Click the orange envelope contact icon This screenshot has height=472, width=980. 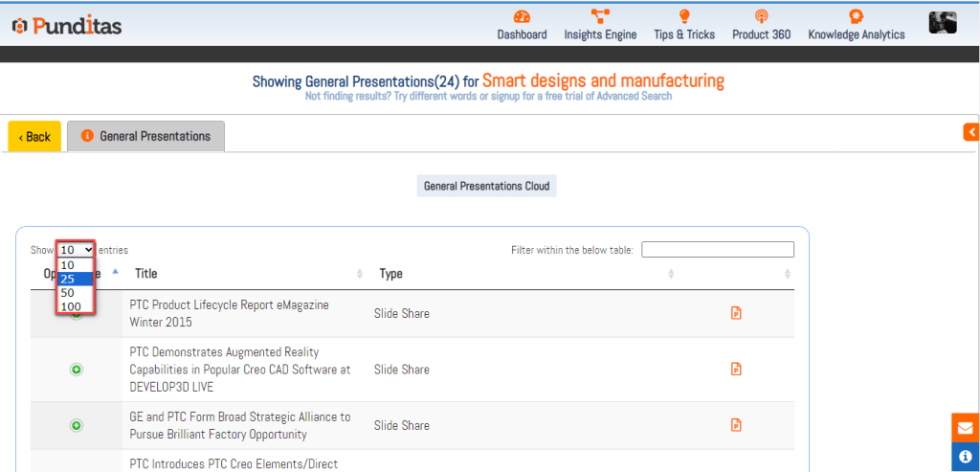(965, 427)
